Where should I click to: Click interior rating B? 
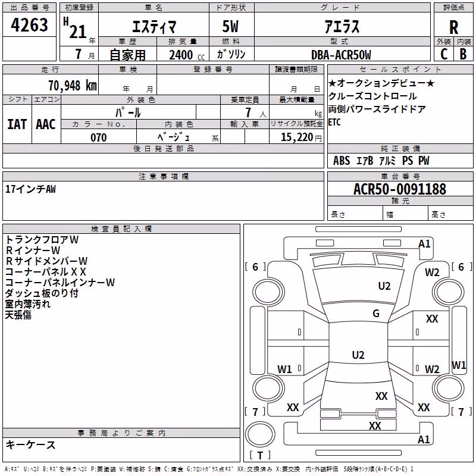coord(463,54)
